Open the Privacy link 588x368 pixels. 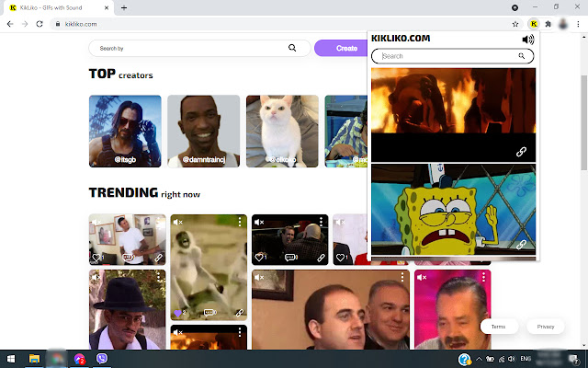[546, 327]
